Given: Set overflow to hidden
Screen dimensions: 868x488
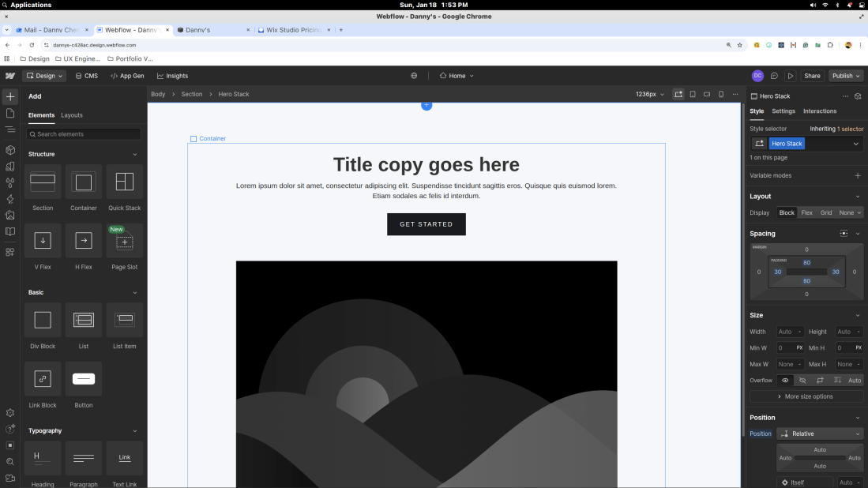Looking at the screenshot, I should pos(802,380).
